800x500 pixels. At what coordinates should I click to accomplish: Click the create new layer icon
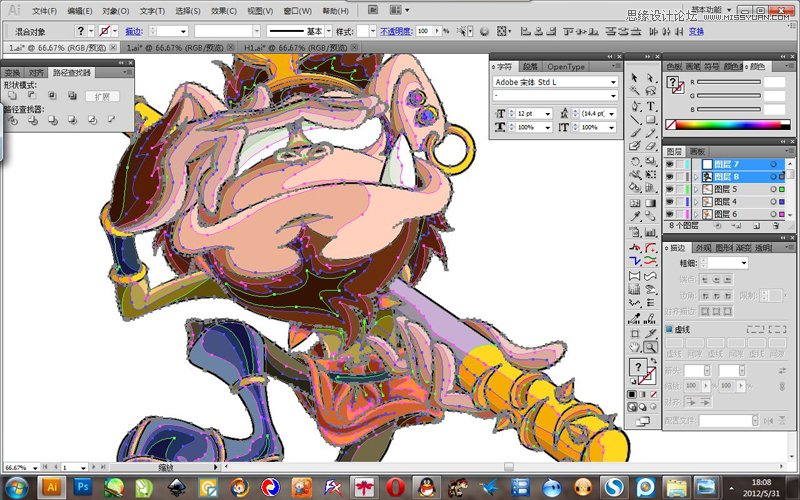757,226
